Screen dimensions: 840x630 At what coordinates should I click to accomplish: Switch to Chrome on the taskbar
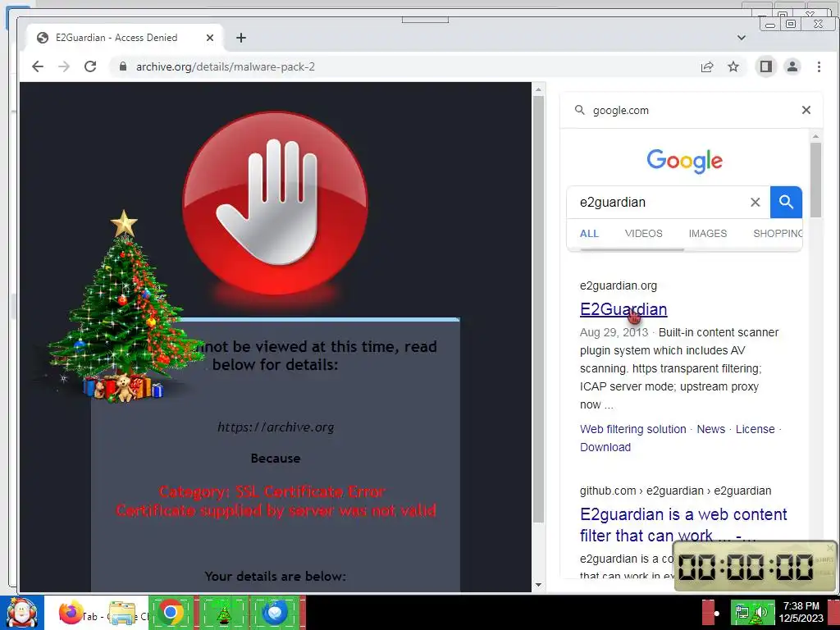pos(171,612)
